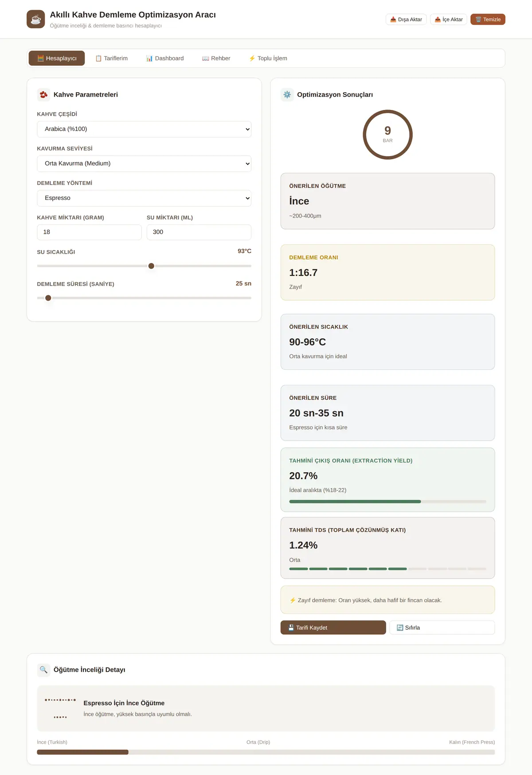Viewport: 532px width, 775px height.
Task: Click the Demleme Süresi slider handle
Action: (48, 298)
